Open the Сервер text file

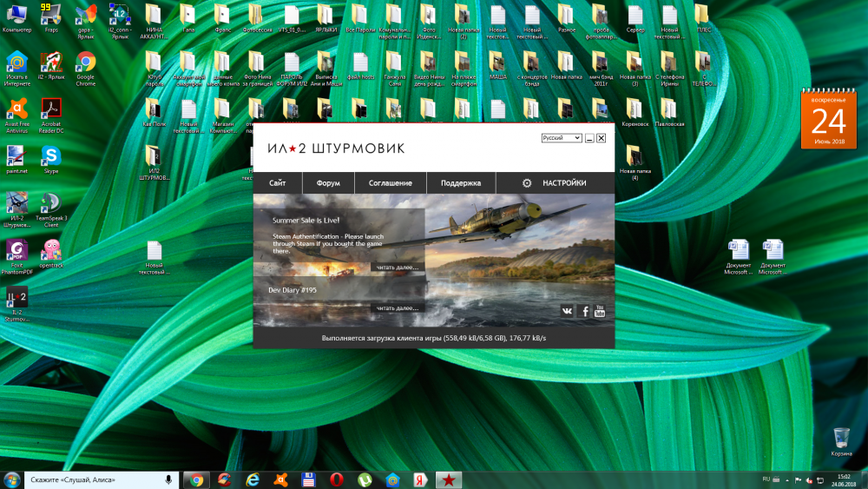tap(635, 17)
